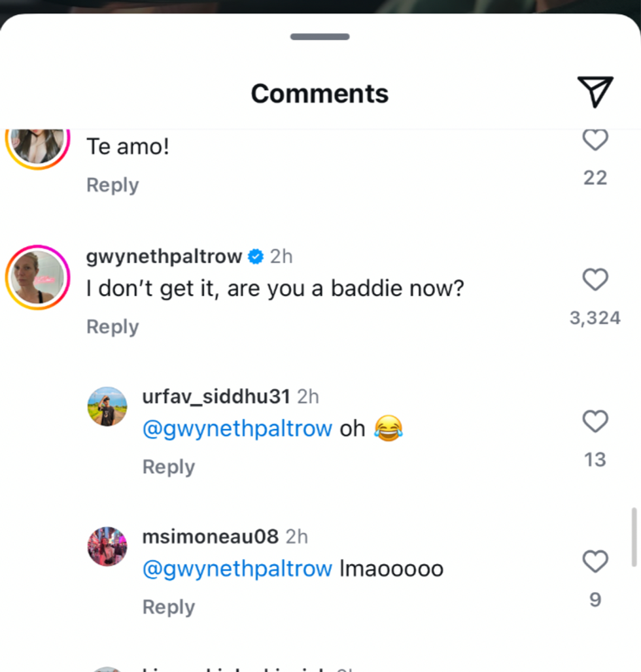The height and width of the screenshot is (672, 641).
Task: Tap the share paper plane icon
Action: click(x=595, y=92)
